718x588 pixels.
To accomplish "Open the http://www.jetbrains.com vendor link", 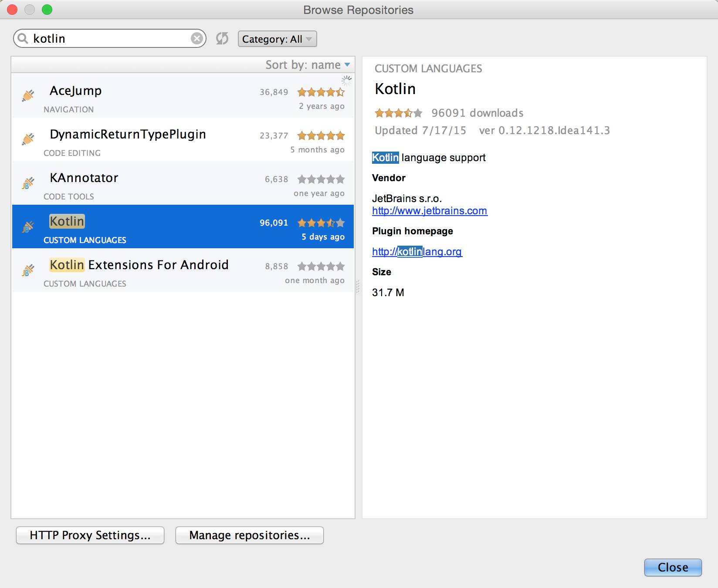I will [430, 211].
